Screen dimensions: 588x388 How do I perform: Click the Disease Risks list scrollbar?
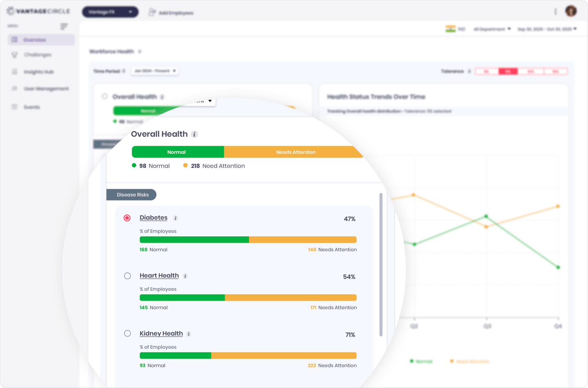(x=381, y=265)
